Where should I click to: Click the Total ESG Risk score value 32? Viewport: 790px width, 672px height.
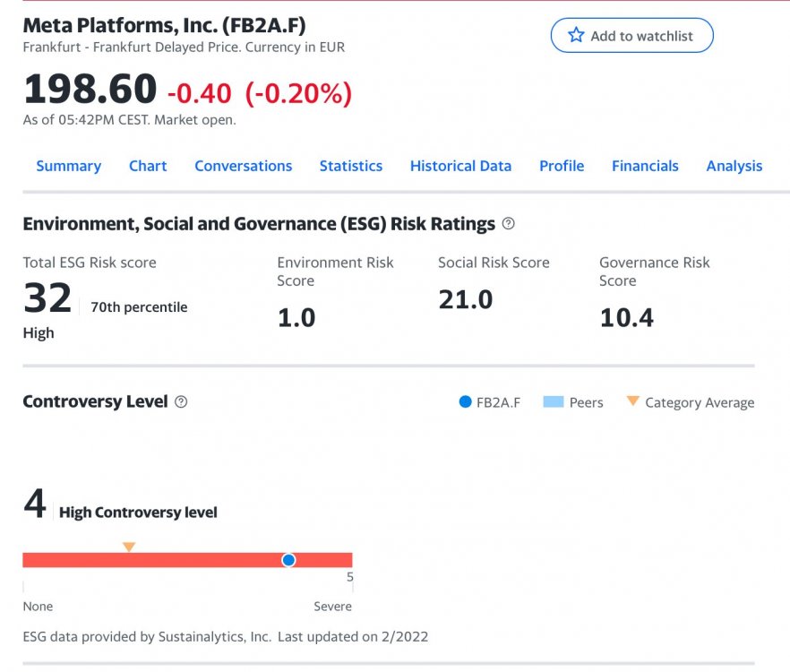pos(47,298)
